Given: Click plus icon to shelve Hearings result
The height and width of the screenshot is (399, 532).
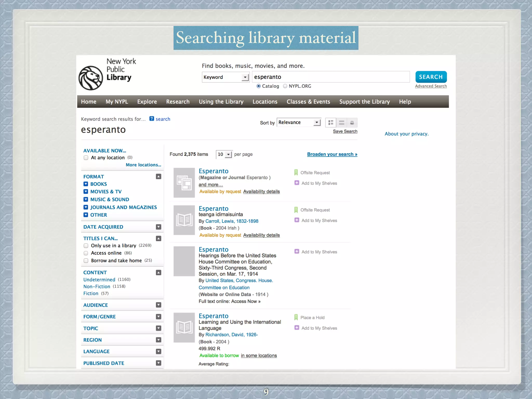Looking at the screenshot, I should [x=297, y=251].
